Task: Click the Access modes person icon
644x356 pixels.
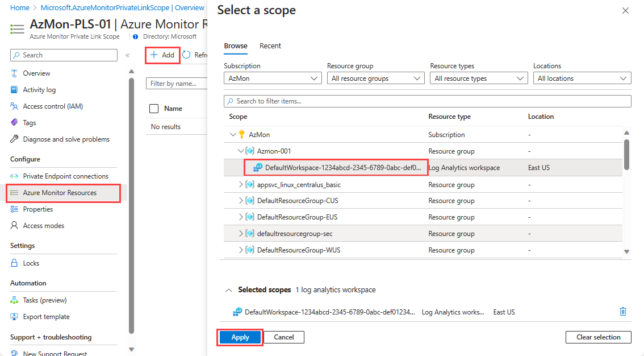Action: tap(14, 225)
